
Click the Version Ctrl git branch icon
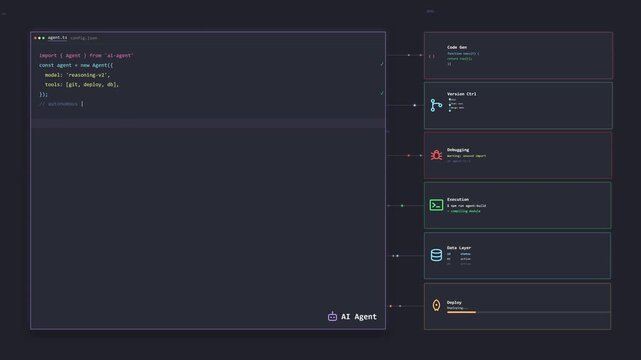tap(436, 105)
